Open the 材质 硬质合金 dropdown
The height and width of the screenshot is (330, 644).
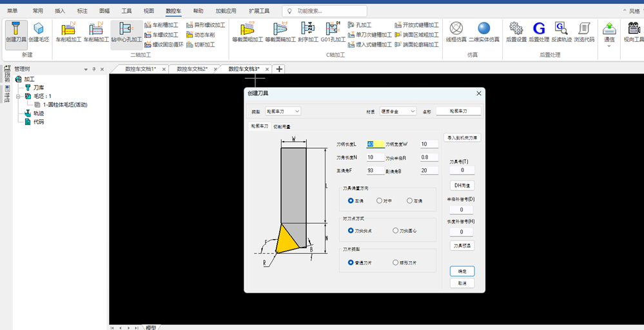pyautogui.click(x=398, y=112)
